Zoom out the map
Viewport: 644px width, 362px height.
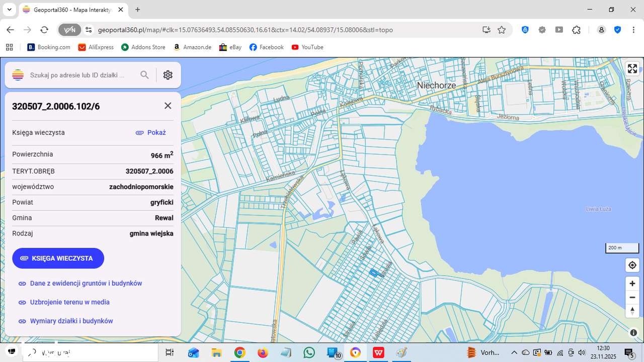click(632, 297)
